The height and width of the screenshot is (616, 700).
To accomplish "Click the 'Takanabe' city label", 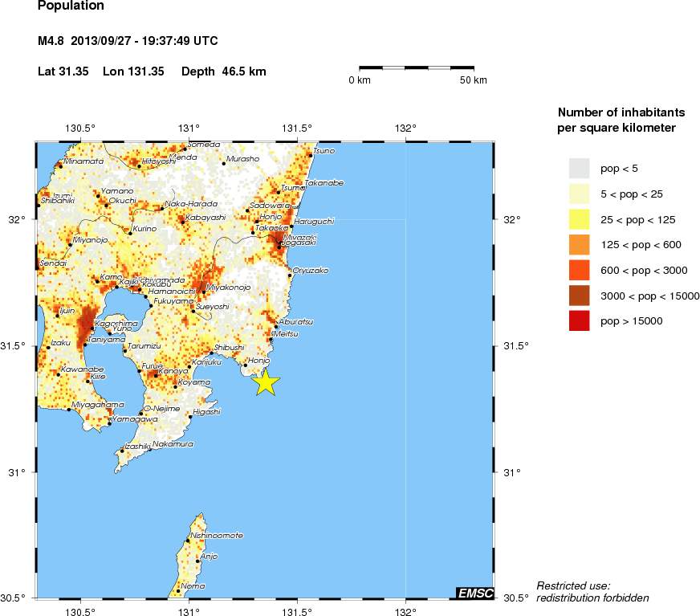I will pyautogui.click(x=324, y=182).
